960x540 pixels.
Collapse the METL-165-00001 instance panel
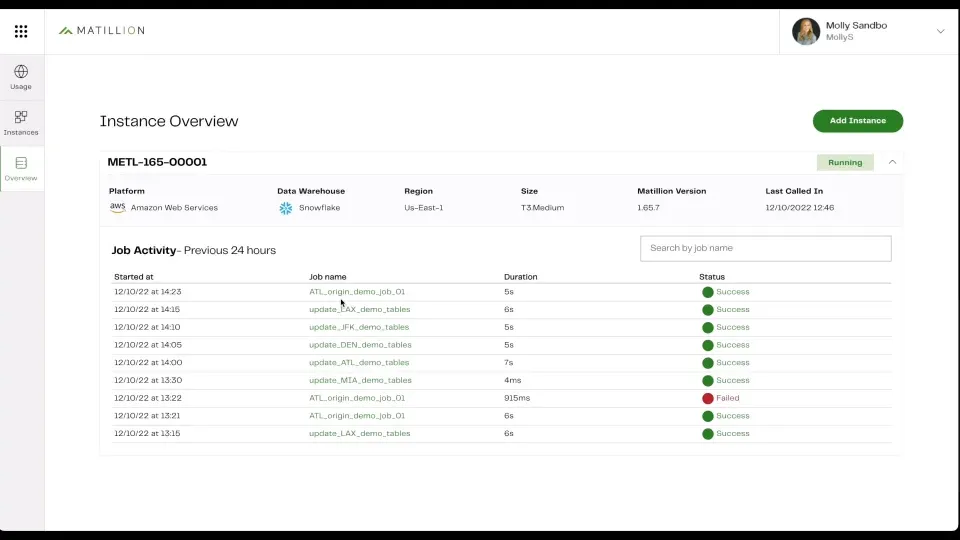[x=892, y=162]
